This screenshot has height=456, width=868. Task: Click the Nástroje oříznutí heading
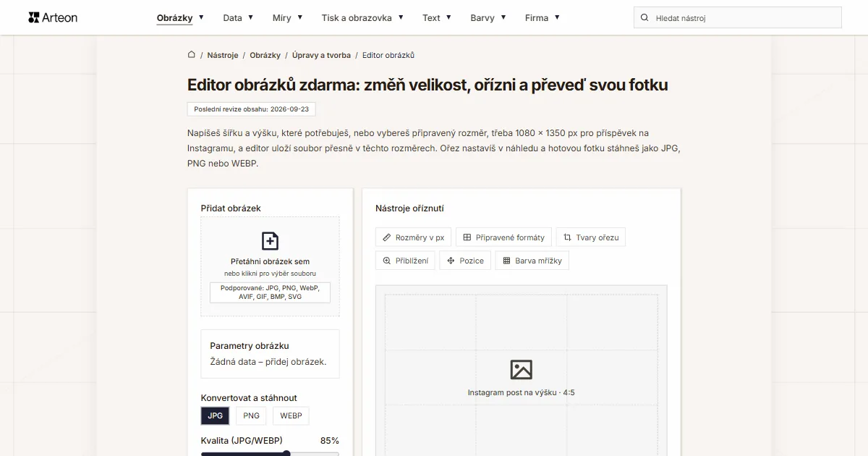click(409, 208)
